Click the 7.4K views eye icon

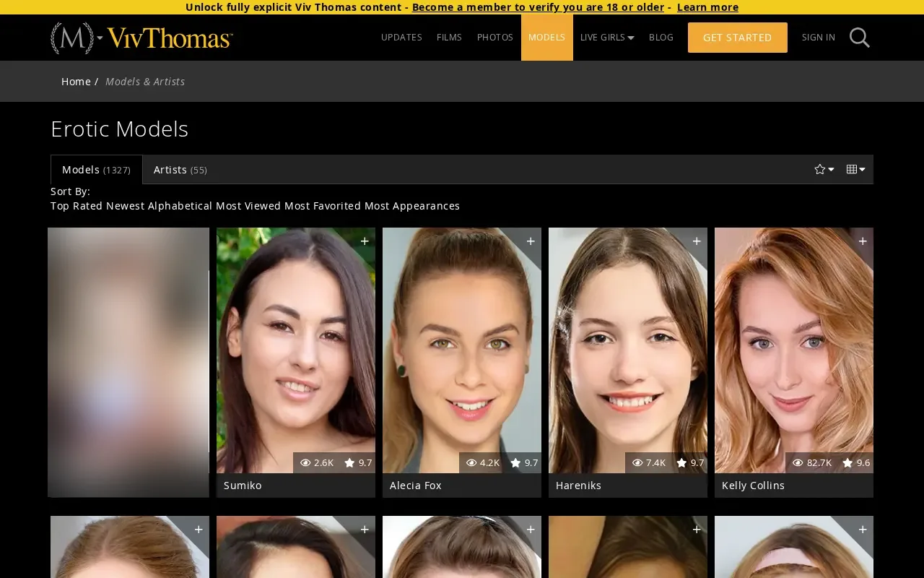point(637,463)
